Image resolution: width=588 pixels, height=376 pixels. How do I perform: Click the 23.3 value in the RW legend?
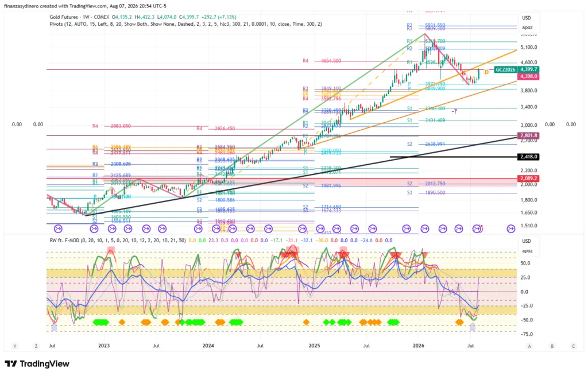point(213,241)
